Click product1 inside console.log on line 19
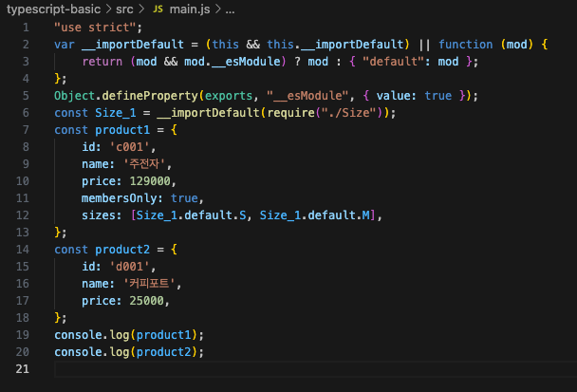Viewport: 577px width, 392px height. click(164, 335)
